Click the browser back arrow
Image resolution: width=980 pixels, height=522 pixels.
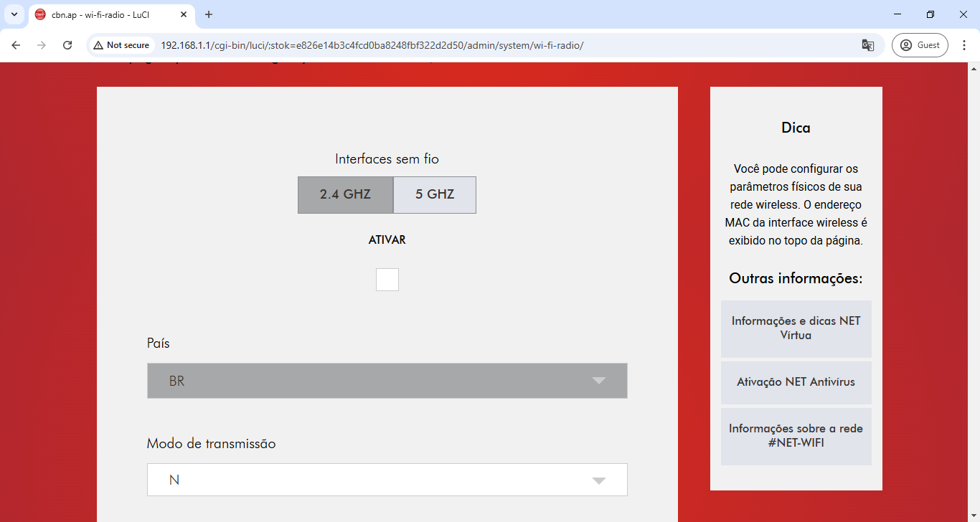[16, 45]
